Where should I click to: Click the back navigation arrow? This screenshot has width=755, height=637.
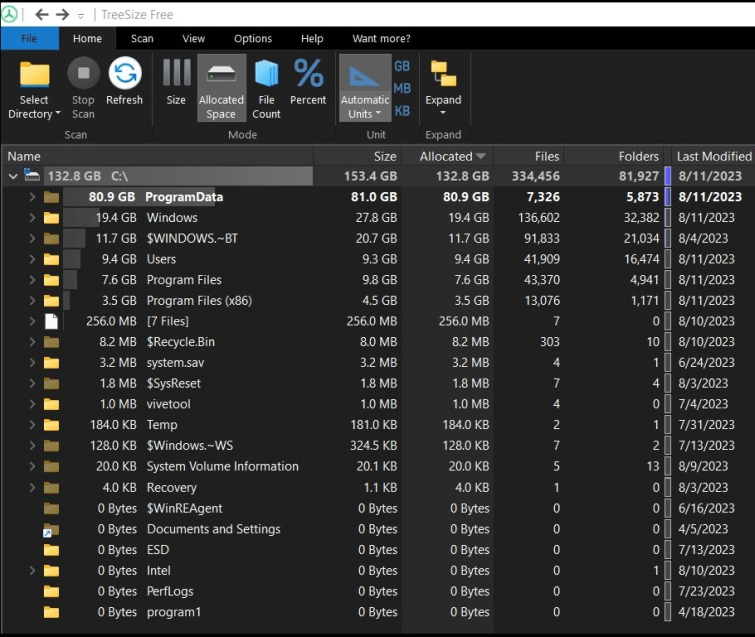pyautogui.click(x=41, y=14)
